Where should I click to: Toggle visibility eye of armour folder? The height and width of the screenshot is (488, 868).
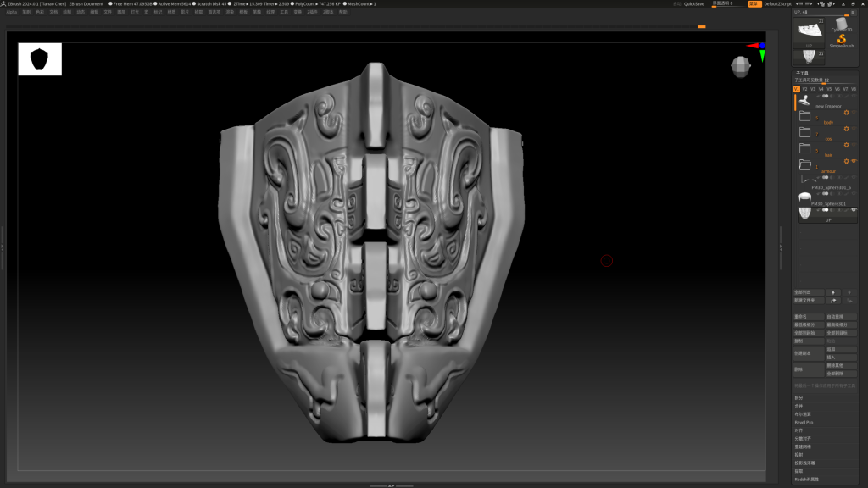[854, 161]
